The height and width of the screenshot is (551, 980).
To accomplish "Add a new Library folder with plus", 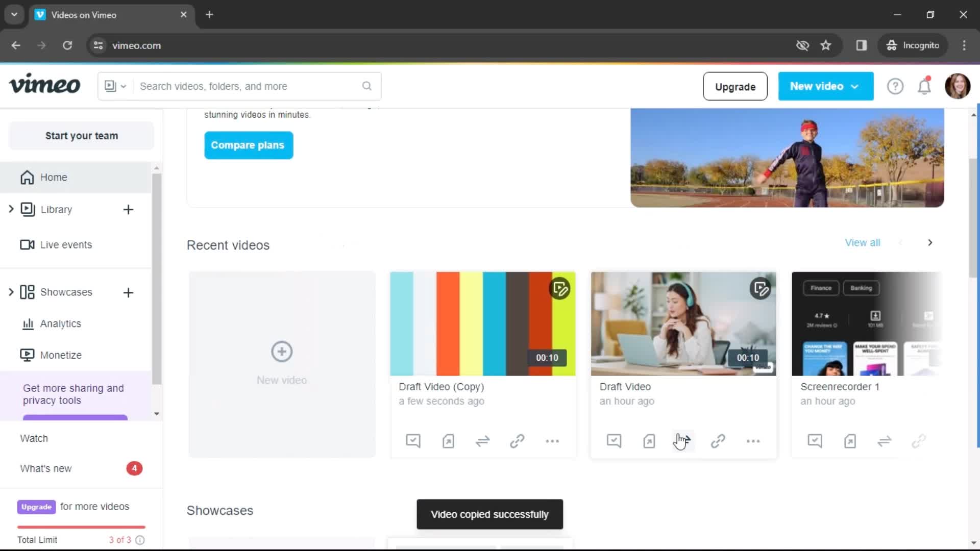I will (x=128, y=210).
